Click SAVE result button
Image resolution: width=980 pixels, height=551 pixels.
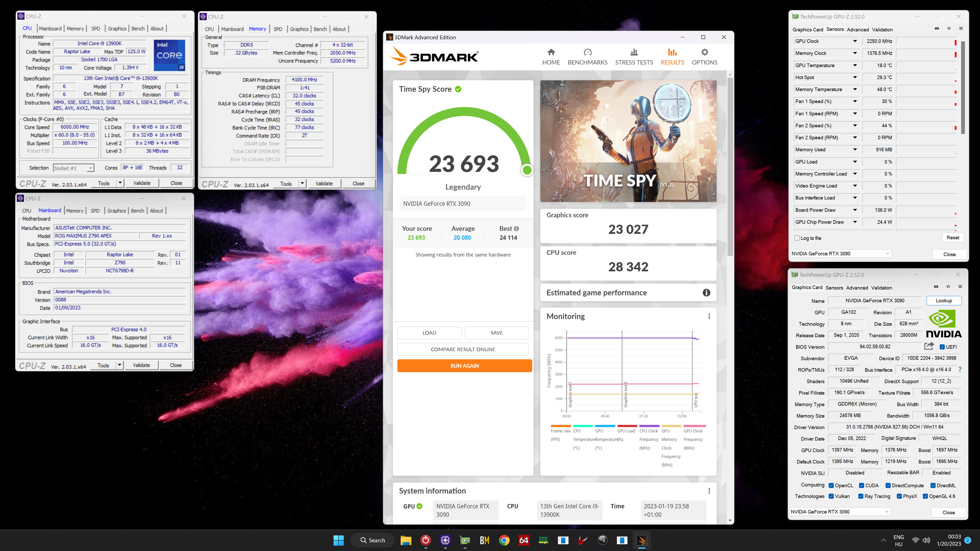pos(496,333)
